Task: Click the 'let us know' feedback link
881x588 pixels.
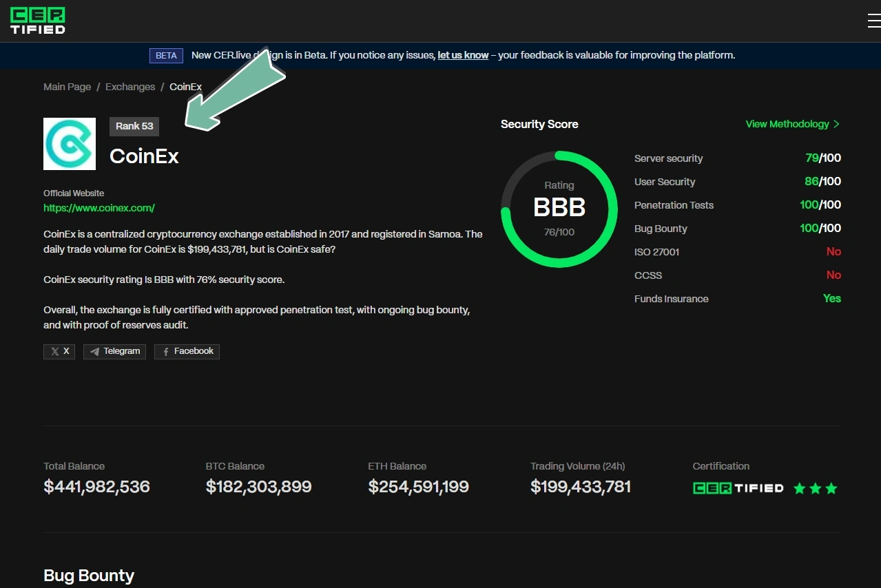Action: click(463, 55)
